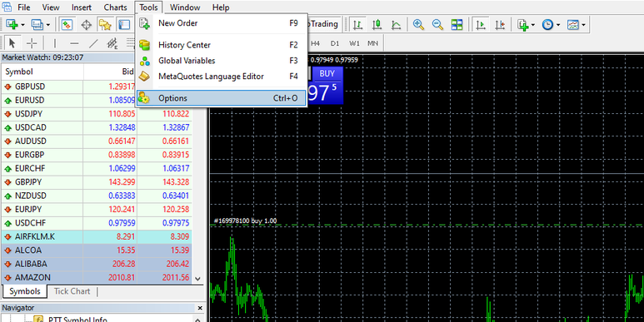Select the candlestick chart icon
644x322 pixels.
click(x=377, y=25)
